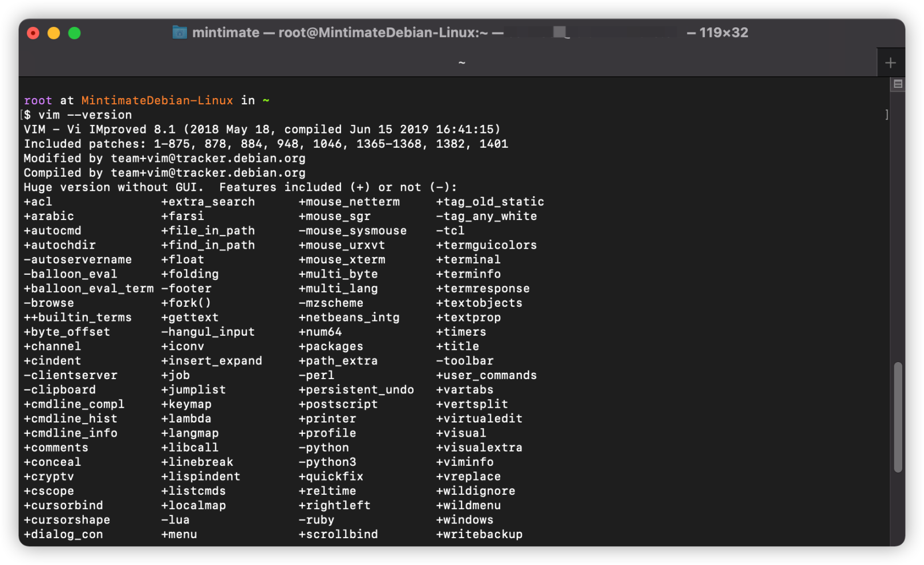Click the '+arabic' feature entry
The width and height of the screenshot is (924, 565).
[48, 216]
